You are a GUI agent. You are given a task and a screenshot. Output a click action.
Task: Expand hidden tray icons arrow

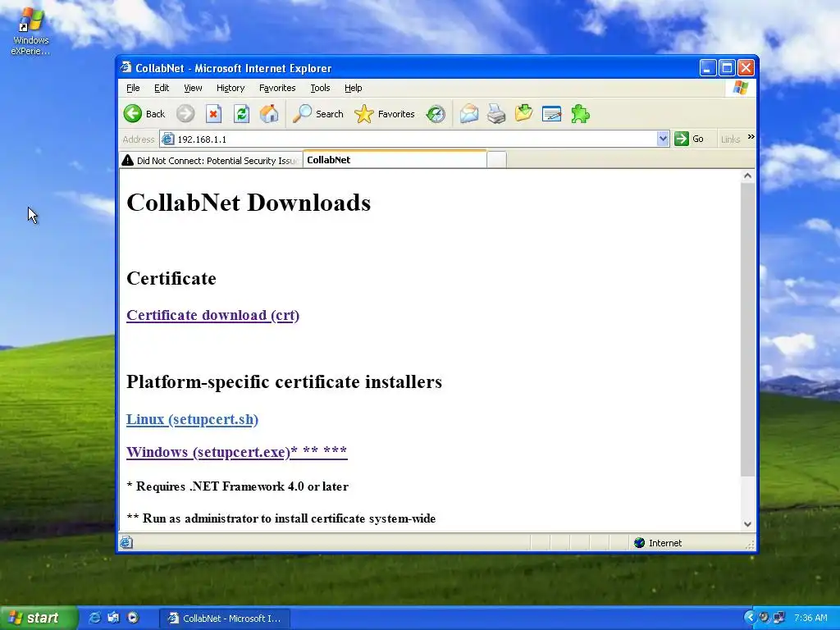[750, 618]
